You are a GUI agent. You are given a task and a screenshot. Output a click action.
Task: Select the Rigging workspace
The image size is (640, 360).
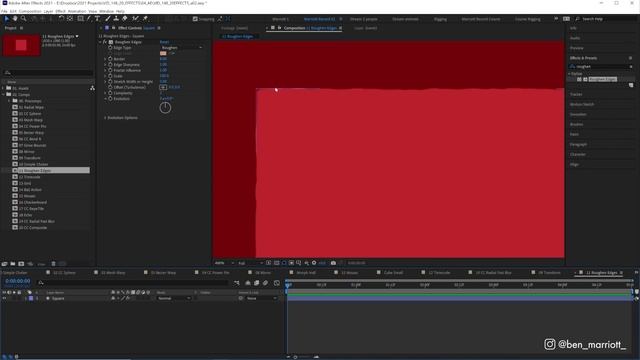point(440,19)
